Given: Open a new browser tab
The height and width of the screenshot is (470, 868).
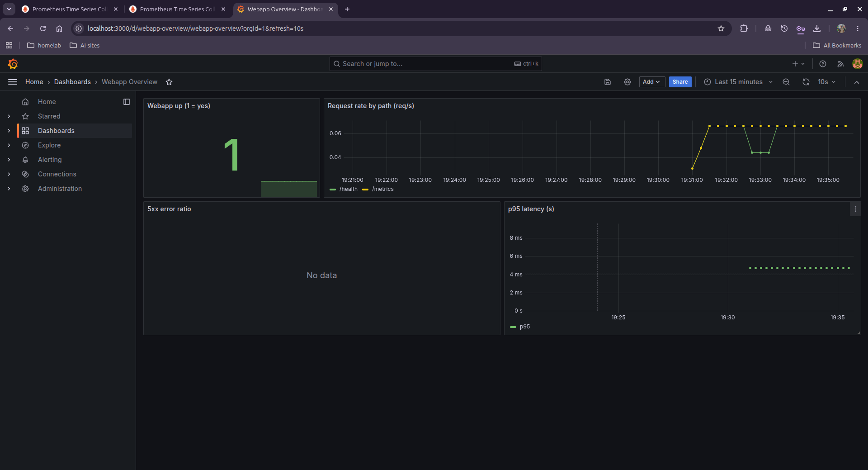Looking at the screenshot, I should tap(347, 9).
